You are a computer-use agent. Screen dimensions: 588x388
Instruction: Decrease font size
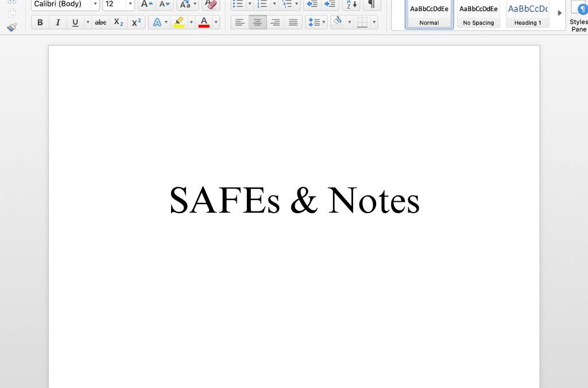[x=165, y=4]
